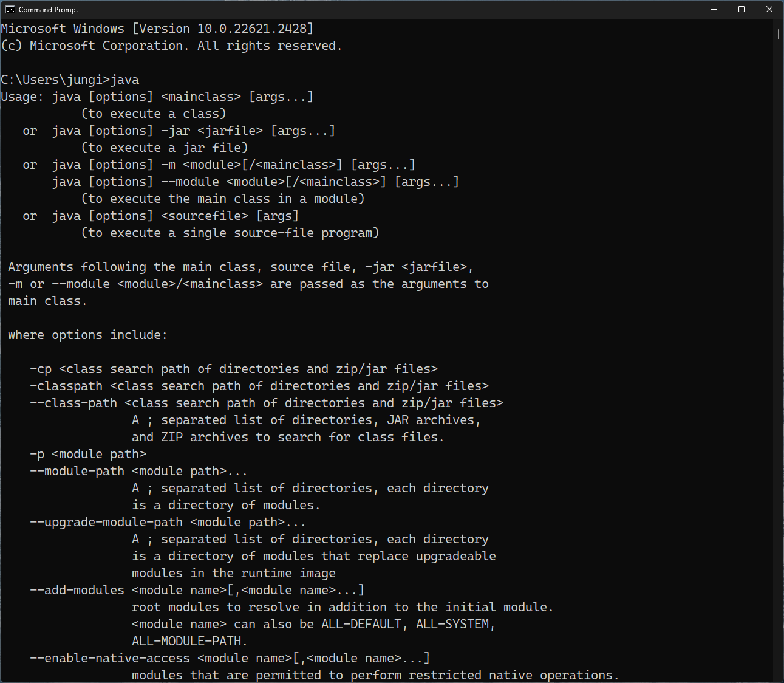Image resolution: width=784 pixels, height=683 pixels.
Task: Click the line starting "Arguments following the main class"
Action: (241, 267)
